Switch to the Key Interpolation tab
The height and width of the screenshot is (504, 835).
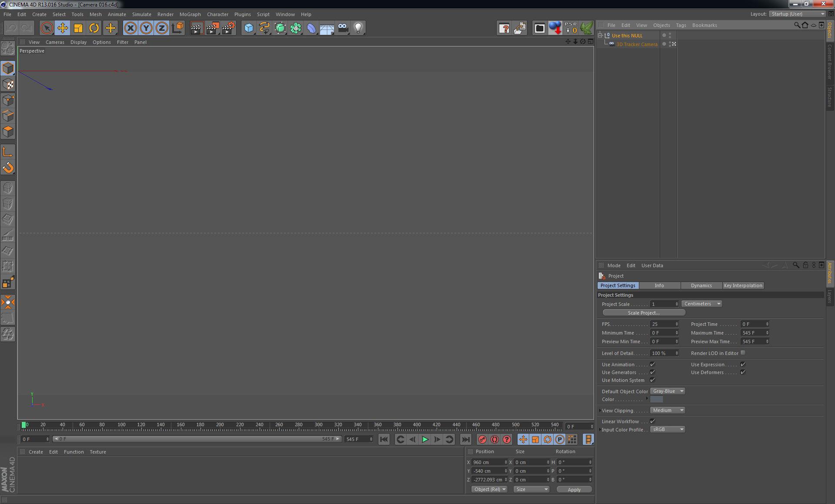tap(743, 285)
